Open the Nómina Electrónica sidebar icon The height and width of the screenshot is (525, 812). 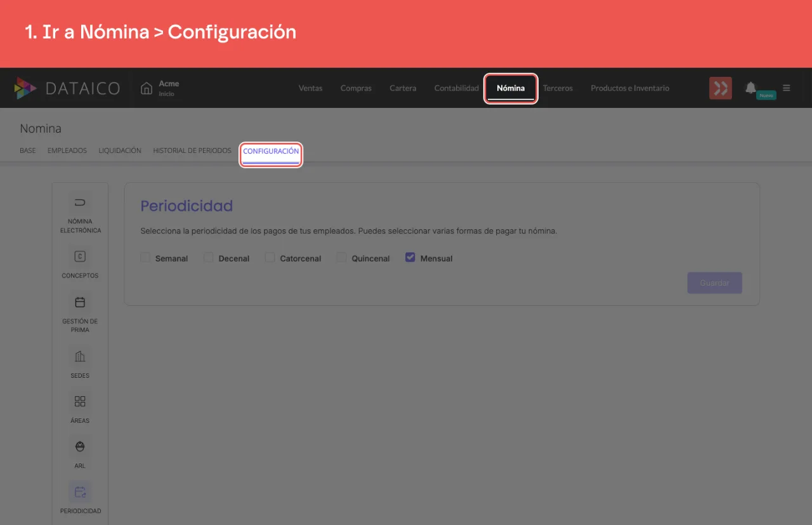80,203
